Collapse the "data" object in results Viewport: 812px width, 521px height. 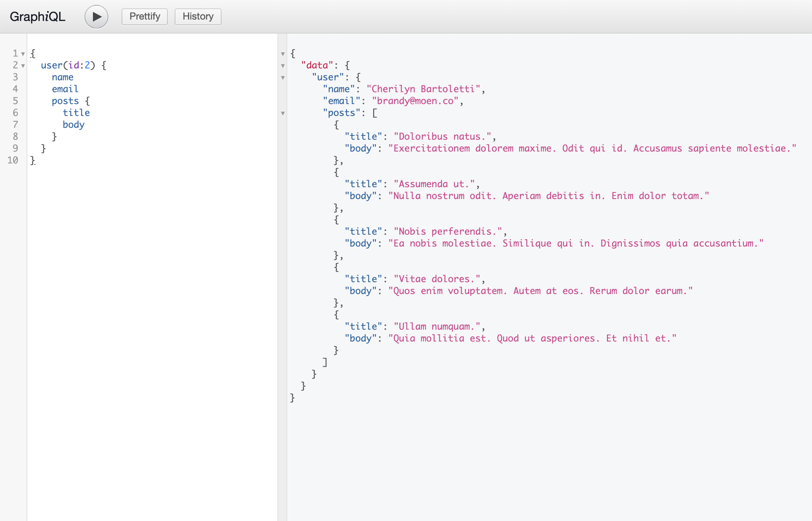coord(283,66)
